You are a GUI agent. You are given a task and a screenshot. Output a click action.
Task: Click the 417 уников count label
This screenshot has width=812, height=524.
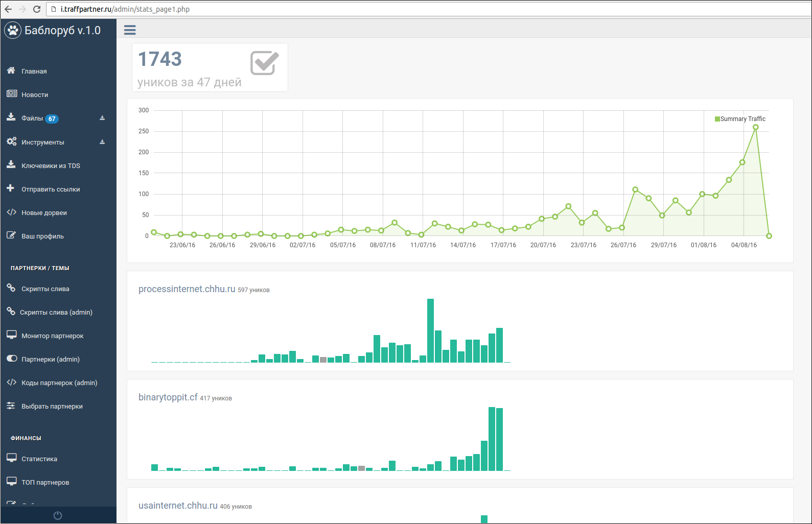(216, 398)
